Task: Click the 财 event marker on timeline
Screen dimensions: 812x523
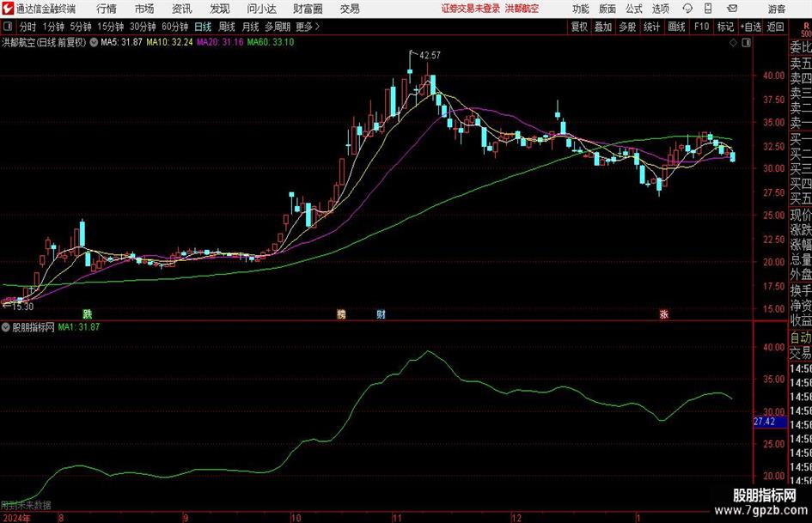Action: pyautogui.click(x=382, y=313)
